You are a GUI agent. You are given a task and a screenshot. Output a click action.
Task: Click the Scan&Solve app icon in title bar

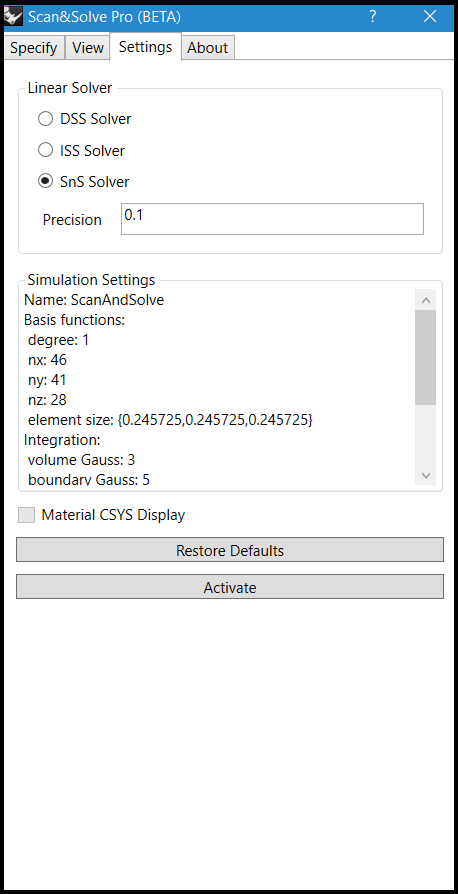13,17
